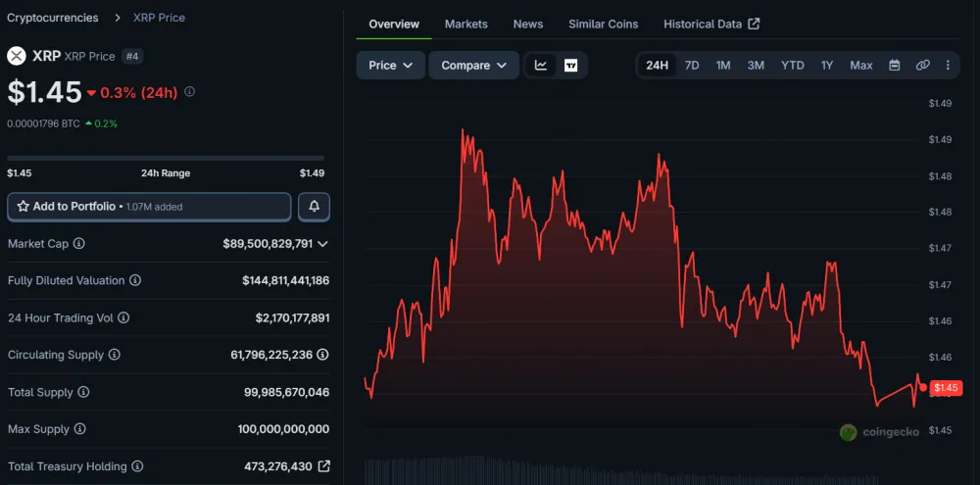Click the $2,170,177,891 trading volume figure
Image resolution: width=980 pixels, height=485 pixels.
pos(292,317)
